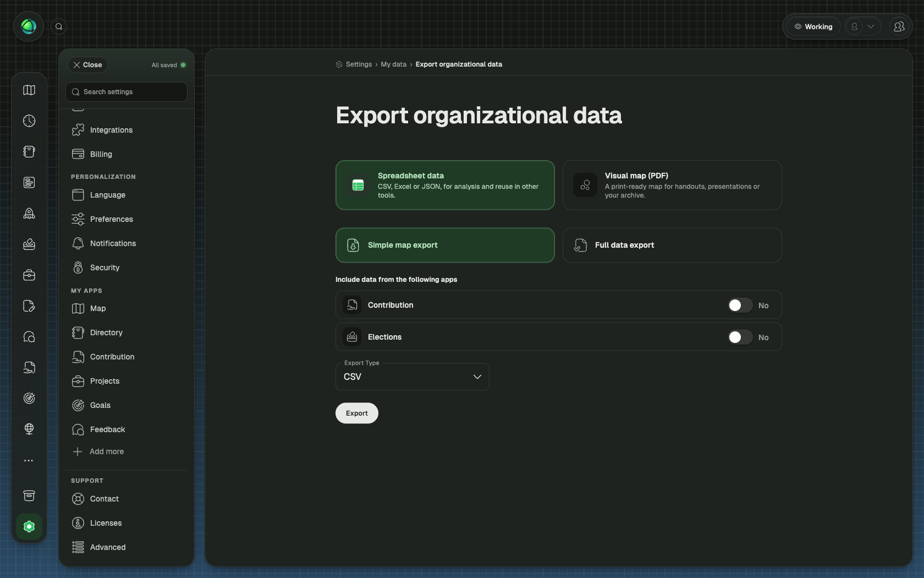Close the settings panel with the Close button
The image size is (924, 578).
tap(88, 65)
